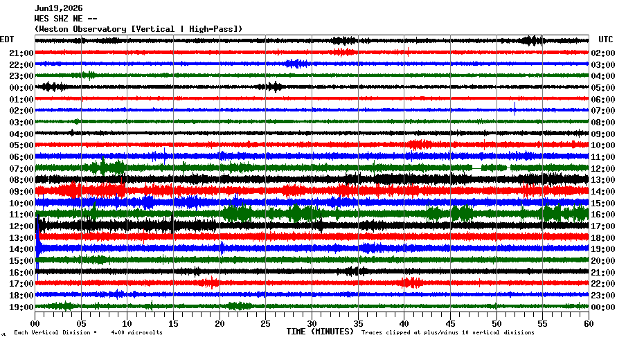Click the Weston Observatory subtitle text
The width and height of the screenshot is (644, 342).
138,29
